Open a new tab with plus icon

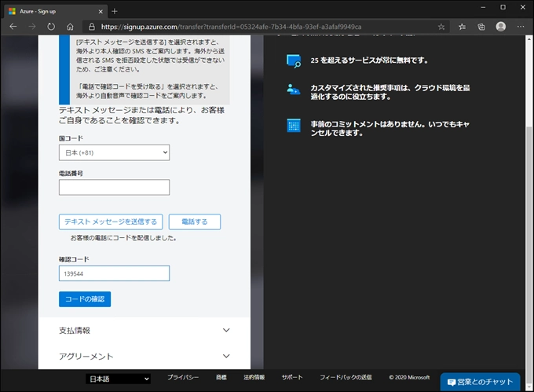[x=115, y=11]
